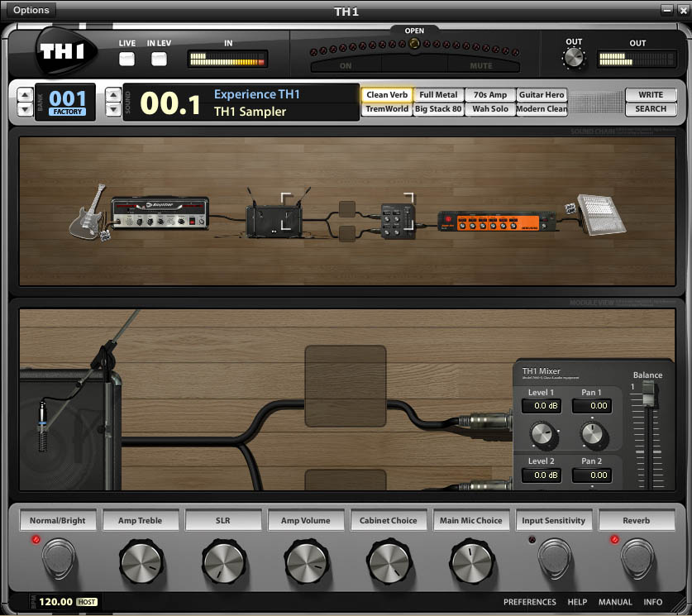The image size is (692, 616).
Task: Toggle the Normal/Bright footswitch
Action: (x=59, y=558)
